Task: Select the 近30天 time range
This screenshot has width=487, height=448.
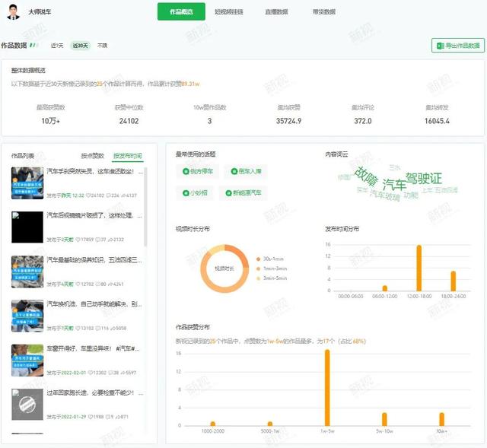Action: [x=80, y=46]
